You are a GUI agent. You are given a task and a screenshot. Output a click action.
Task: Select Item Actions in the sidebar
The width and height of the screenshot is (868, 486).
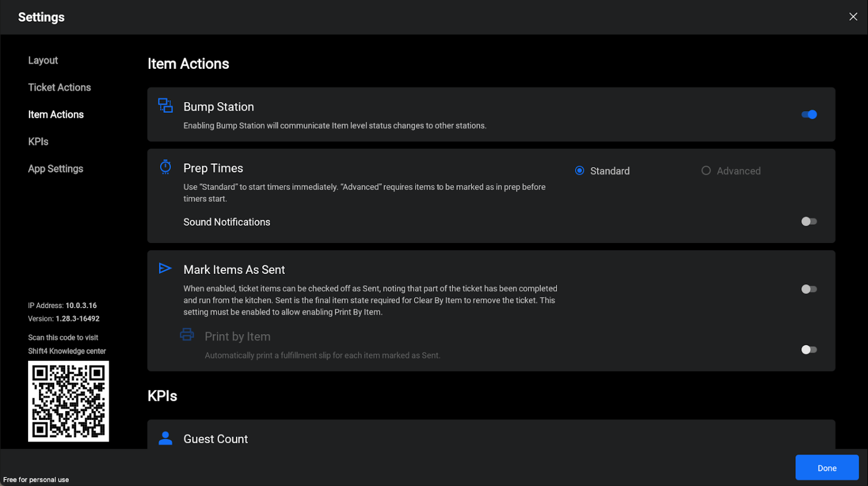point(56,114)
